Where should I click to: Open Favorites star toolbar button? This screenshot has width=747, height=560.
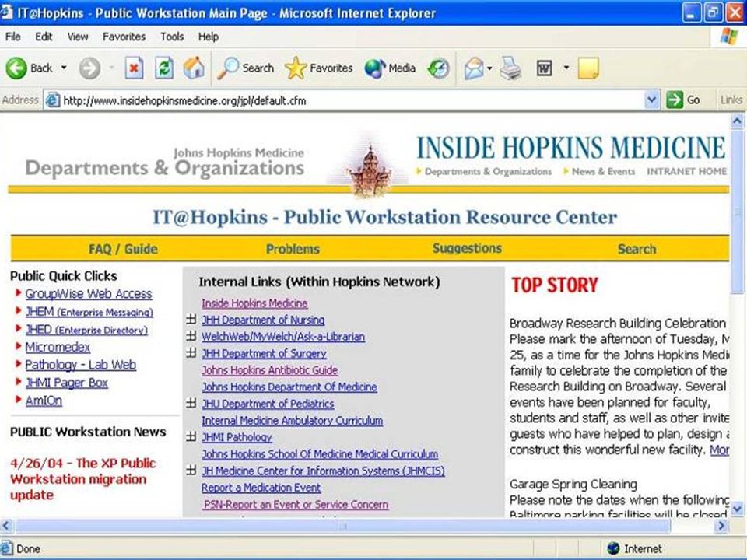319,68
